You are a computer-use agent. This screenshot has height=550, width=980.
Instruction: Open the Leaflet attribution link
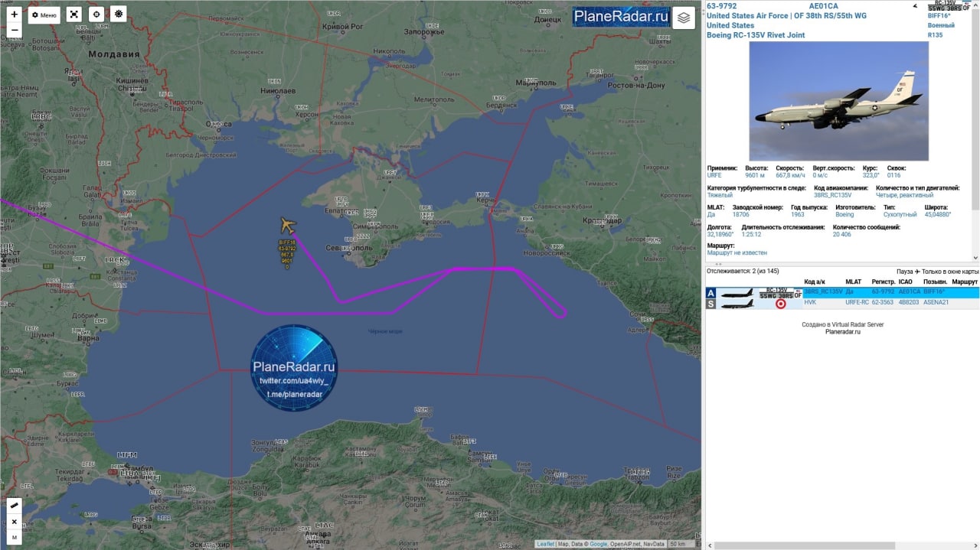(546, 544)
